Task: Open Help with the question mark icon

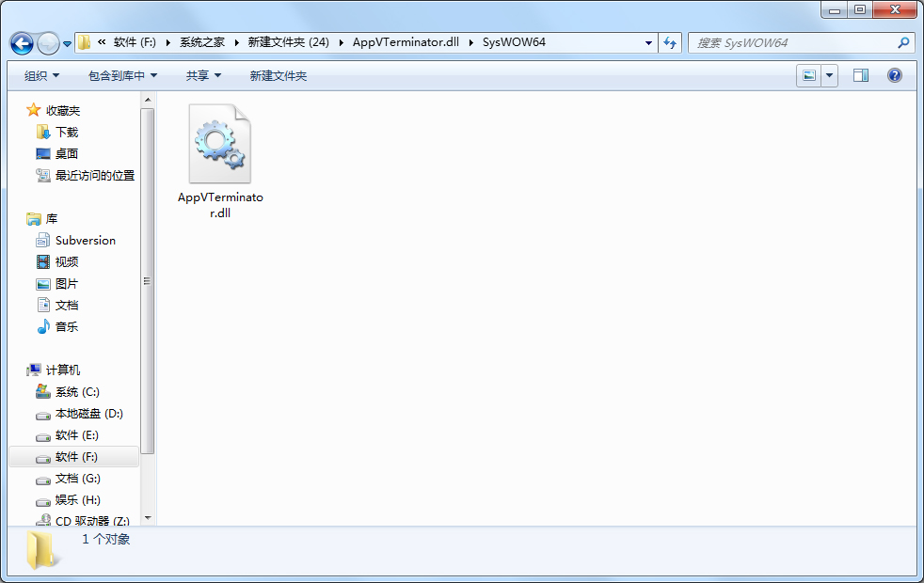Action: pos(894,75)
